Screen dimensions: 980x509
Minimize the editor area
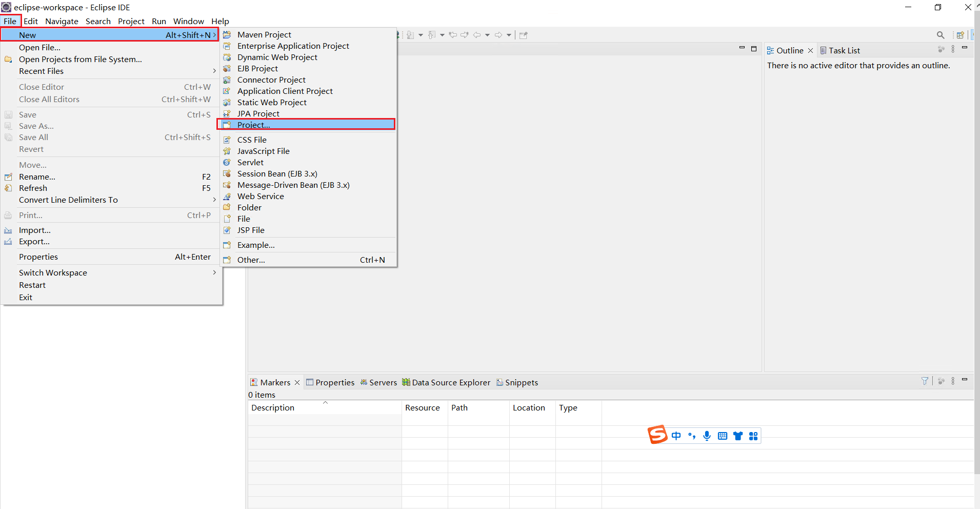click(742, 48)
